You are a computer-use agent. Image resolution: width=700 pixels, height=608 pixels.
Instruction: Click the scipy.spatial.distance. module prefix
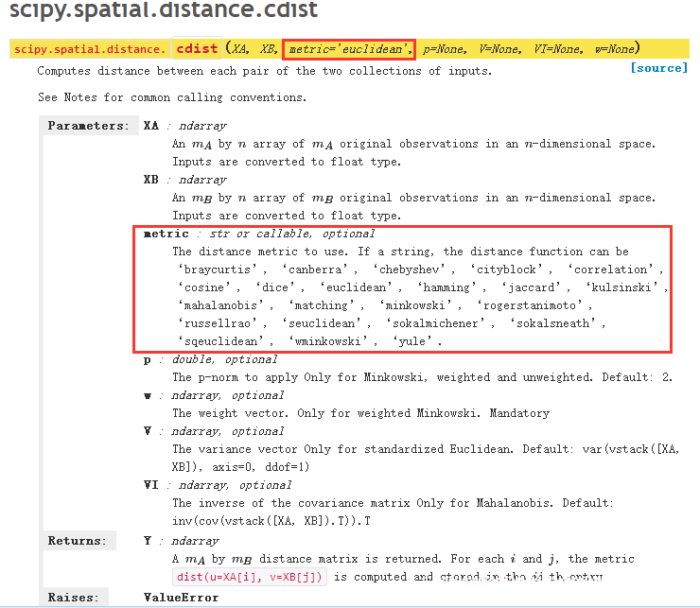(90, 49)
